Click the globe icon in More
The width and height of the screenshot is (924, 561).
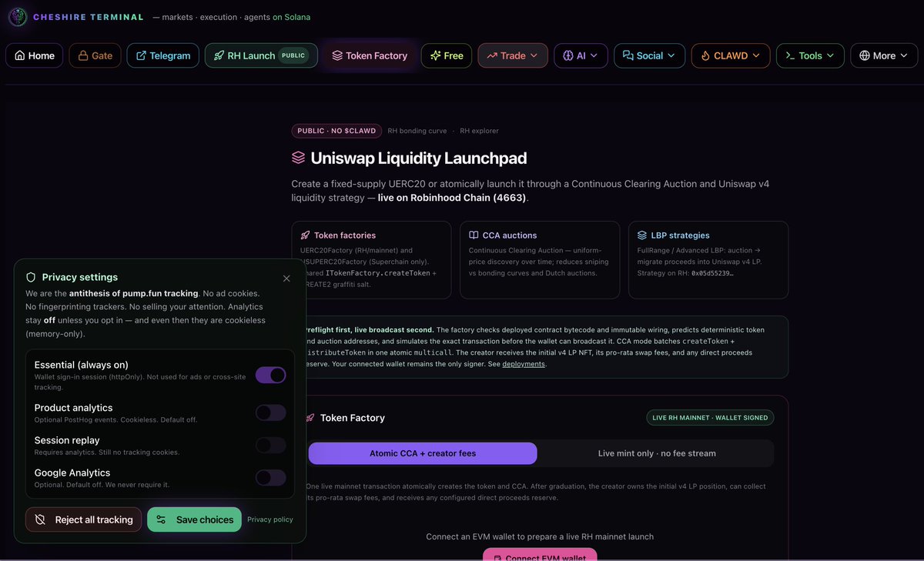864,55
